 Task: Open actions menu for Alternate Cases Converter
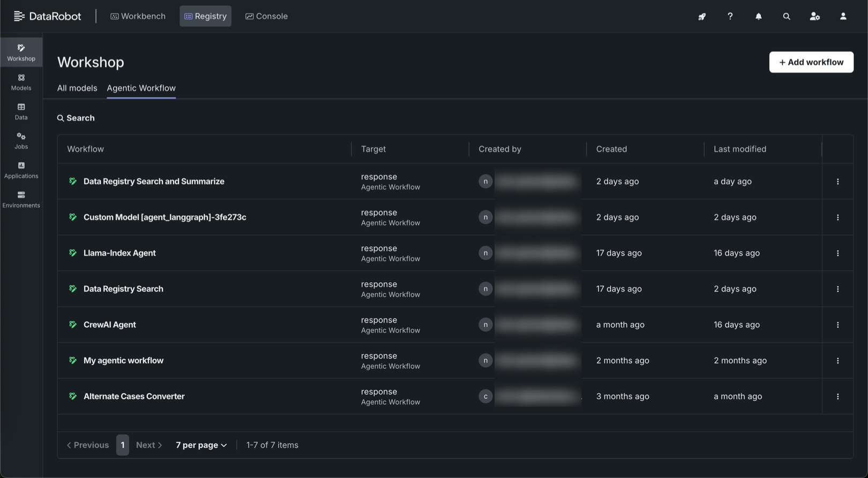837,397
